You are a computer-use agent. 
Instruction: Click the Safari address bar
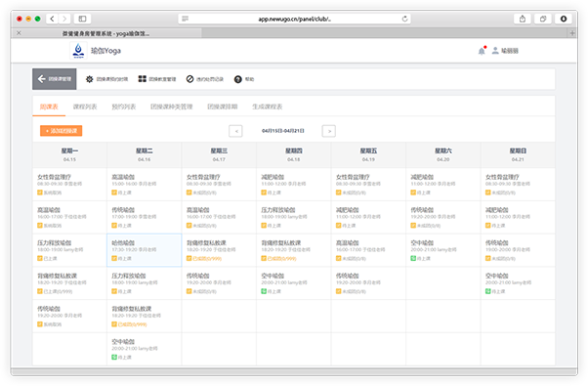294,19
